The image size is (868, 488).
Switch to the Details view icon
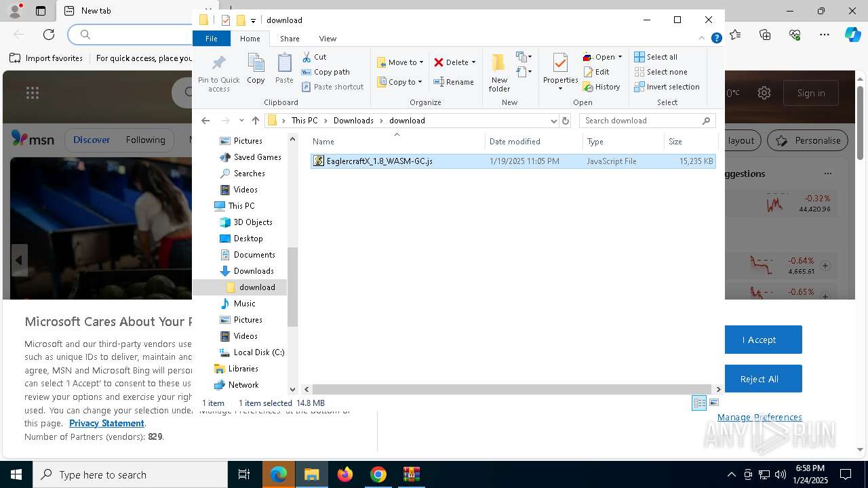click(699, 403)
